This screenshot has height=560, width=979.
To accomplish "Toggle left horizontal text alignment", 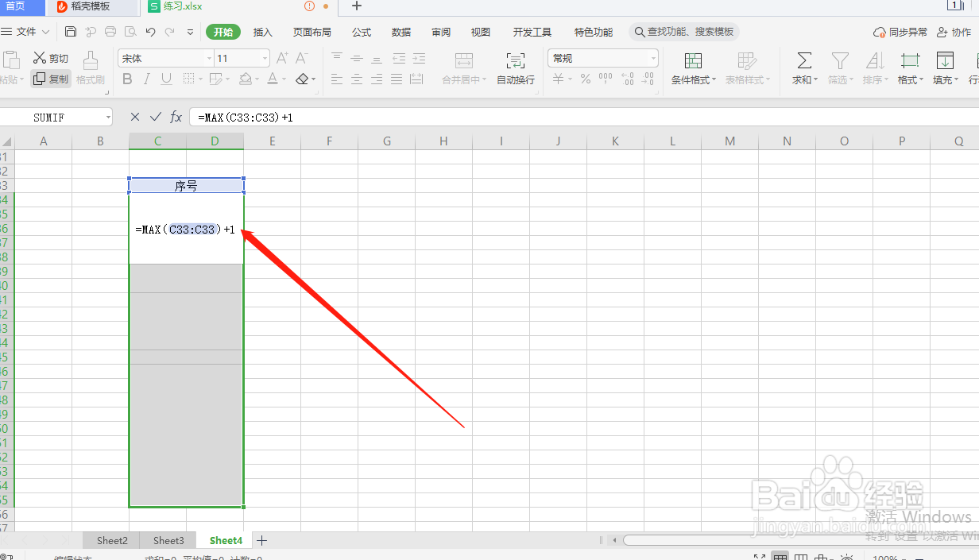I will tap(337, 79).
